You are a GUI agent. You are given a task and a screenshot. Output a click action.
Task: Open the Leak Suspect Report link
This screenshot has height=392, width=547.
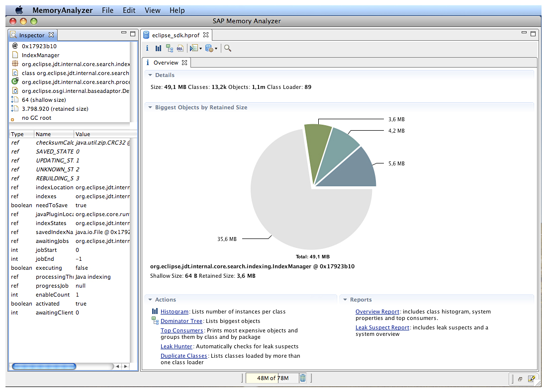382,327
